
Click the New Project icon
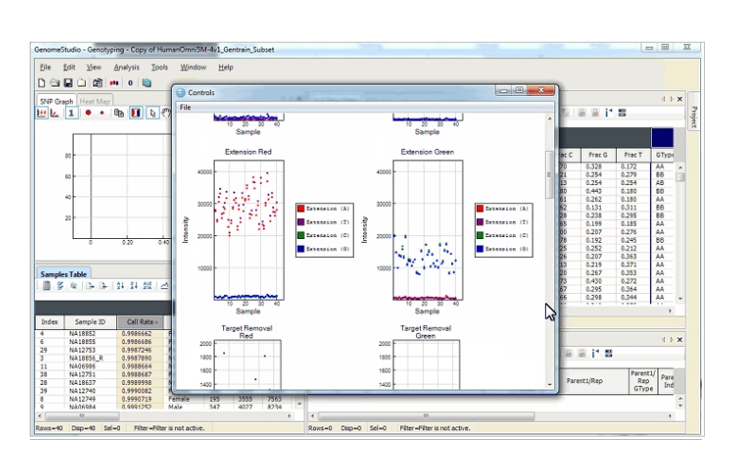click(x=42, y=83)
